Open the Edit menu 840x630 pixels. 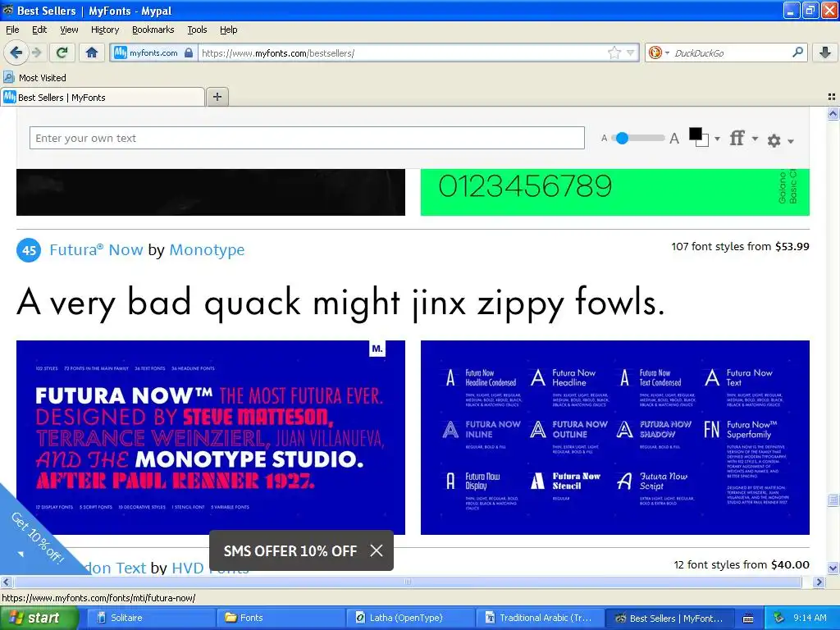point(39,30)
